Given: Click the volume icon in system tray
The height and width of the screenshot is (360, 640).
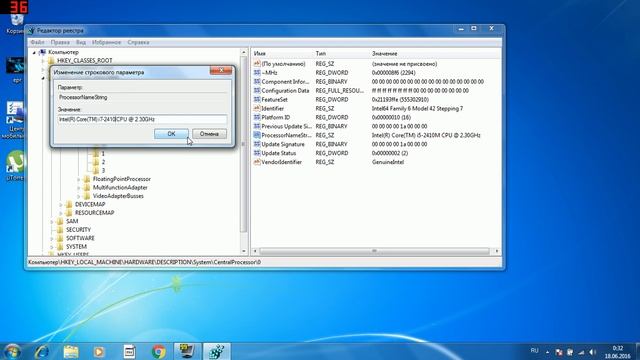Looking at the screenshot, I should [592, 352].
